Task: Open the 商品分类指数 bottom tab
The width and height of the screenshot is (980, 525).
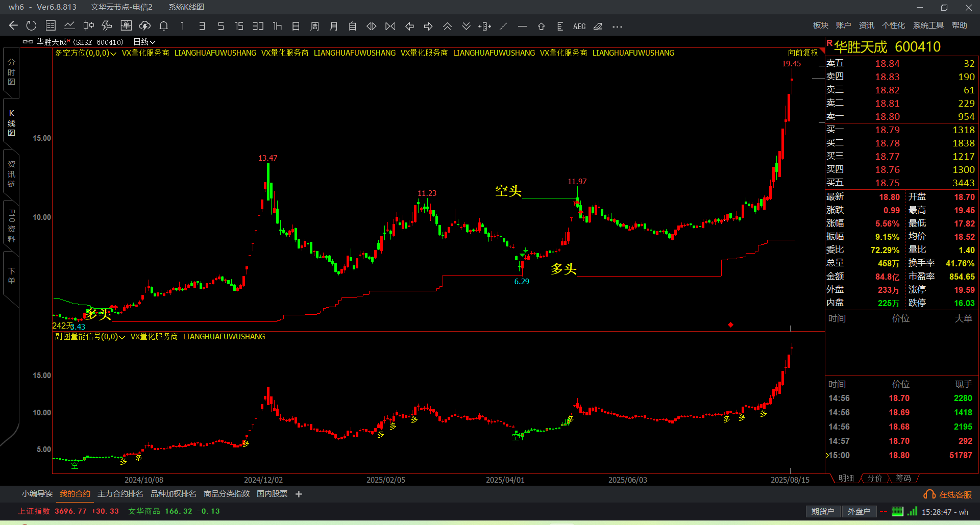Action: 227,494
